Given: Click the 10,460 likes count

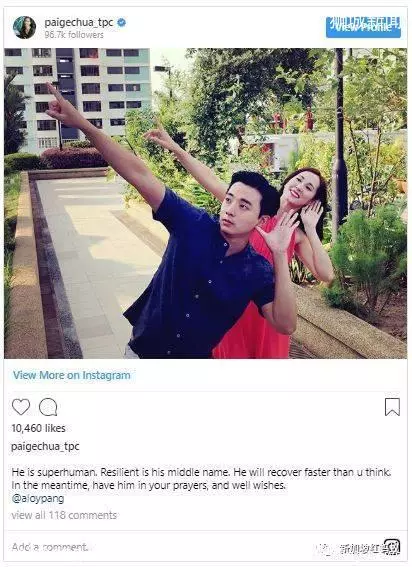Looking at the screenshot, I should tap(38, 428).
